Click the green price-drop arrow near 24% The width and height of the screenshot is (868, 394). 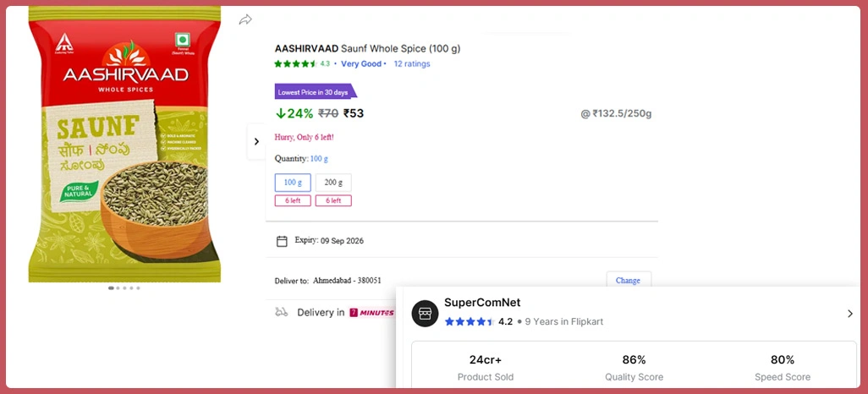pyautogui.click(x=280, y=113)
